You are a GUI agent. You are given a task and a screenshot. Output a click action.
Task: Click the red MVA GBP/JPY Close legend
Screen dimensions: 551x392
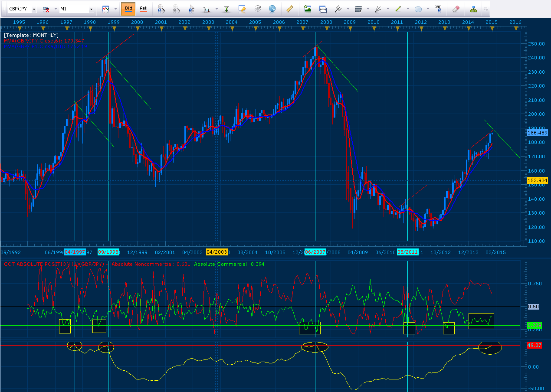pos(44,41)
